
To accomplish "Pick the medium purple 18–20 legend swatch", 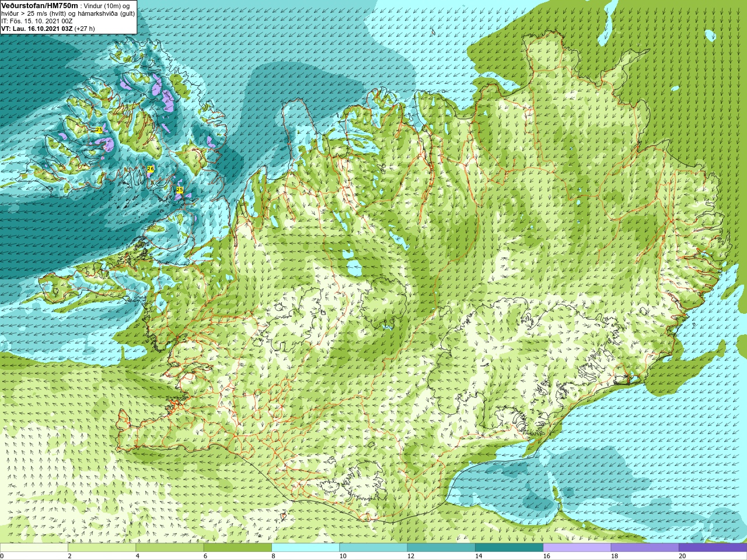I will (645, 548).
